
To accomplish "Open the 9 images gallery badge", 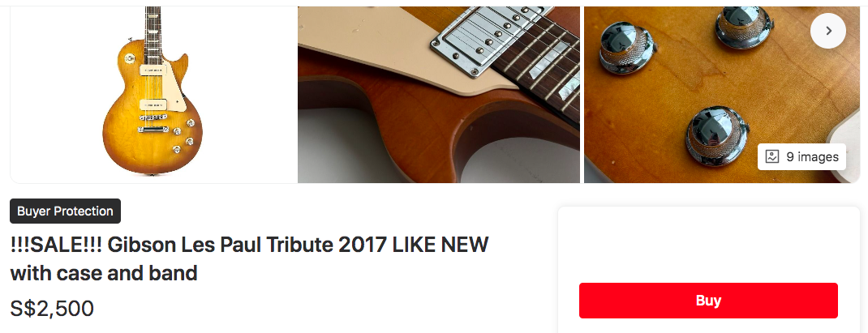I will [801, 156].
